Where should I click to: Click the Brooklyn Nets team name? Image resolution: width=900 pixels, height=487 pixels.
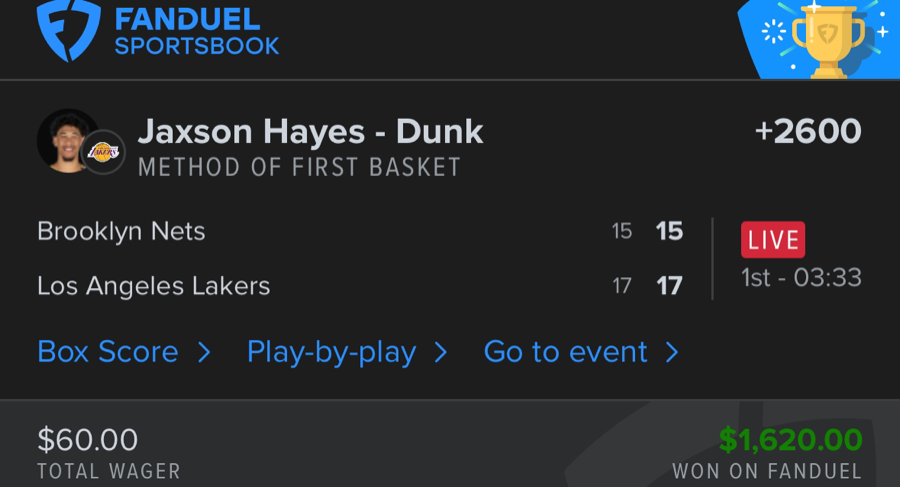121,231
